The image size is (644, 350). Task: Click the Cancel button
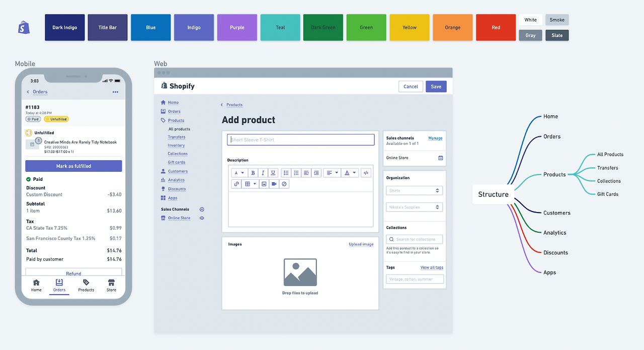411,86
